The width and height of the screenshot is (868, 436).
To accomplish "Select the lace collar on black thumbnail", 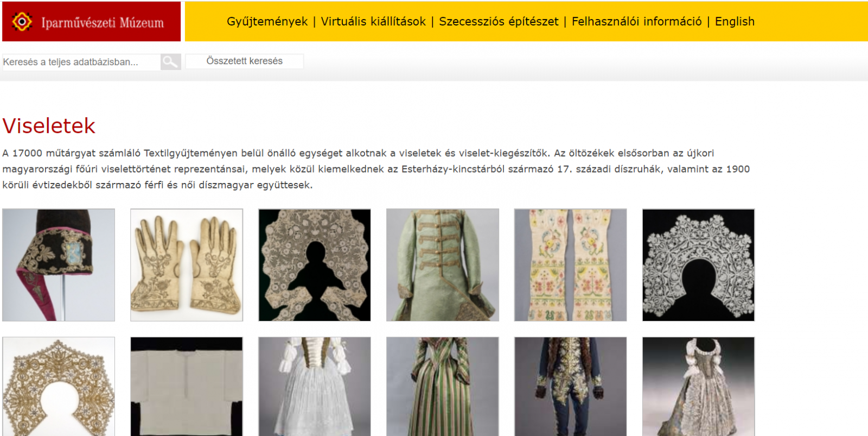I will 315,265.
